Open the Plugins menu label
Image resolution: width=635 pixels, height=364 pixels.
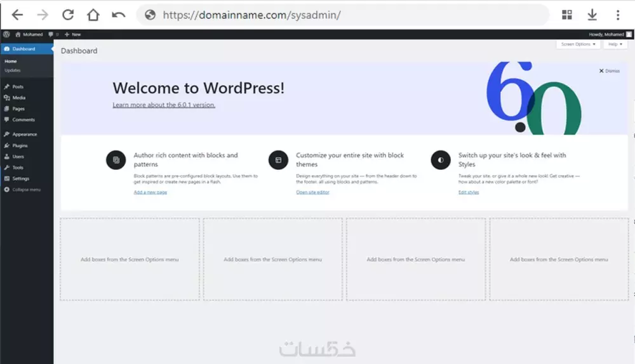(x=20, y=146)
